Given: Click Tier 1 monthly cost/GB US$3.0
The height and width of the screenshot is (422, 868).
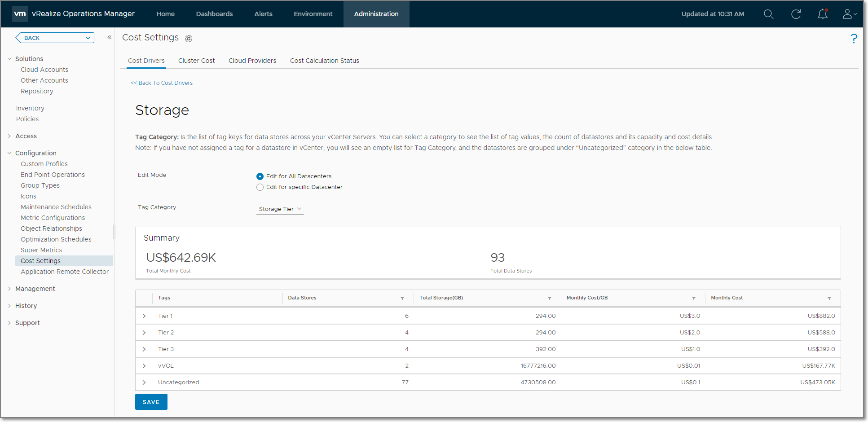Looking at the screenshot, I should tap(690, 316).
